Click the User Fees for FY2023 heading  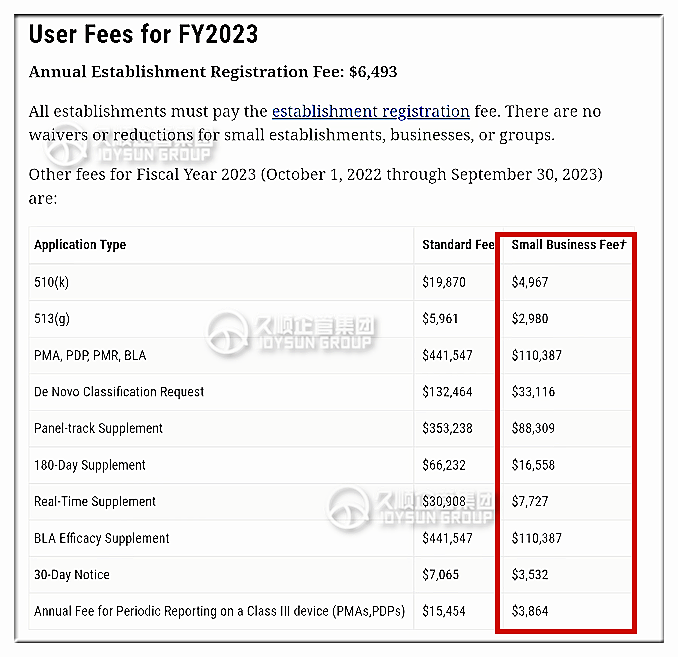tap(143, 34)
